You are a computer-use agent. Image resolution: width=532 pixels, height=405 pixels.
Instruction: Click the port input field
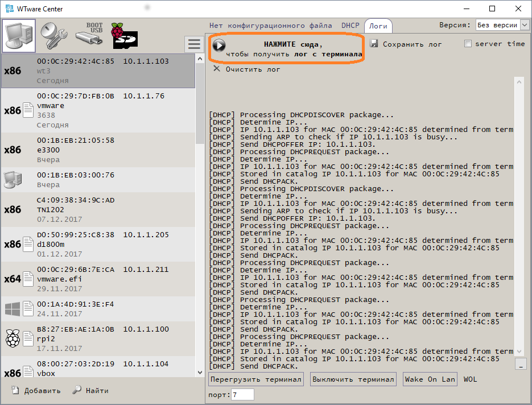(242, 395)
